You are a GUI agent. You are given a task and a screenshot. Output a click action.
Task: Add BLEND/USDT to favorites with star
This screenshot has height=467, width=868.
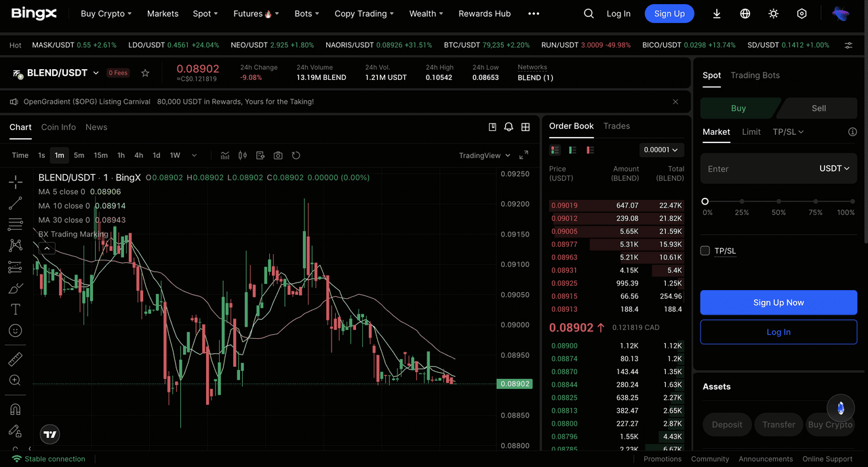click(145, 73)
